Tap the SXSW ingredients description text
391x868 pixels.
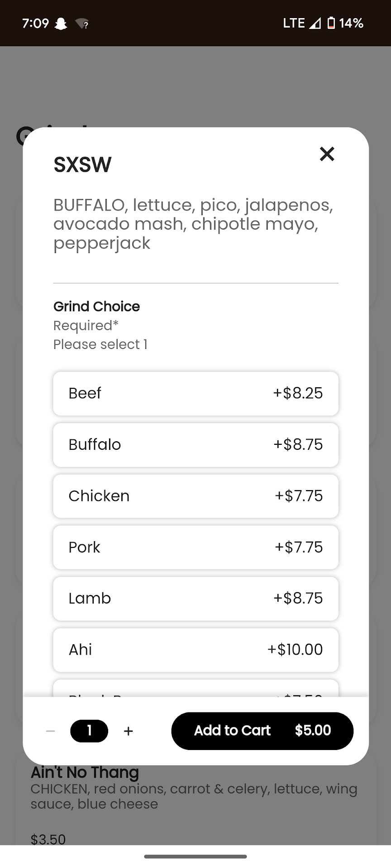pyautogui.click(x=194, y=224)
